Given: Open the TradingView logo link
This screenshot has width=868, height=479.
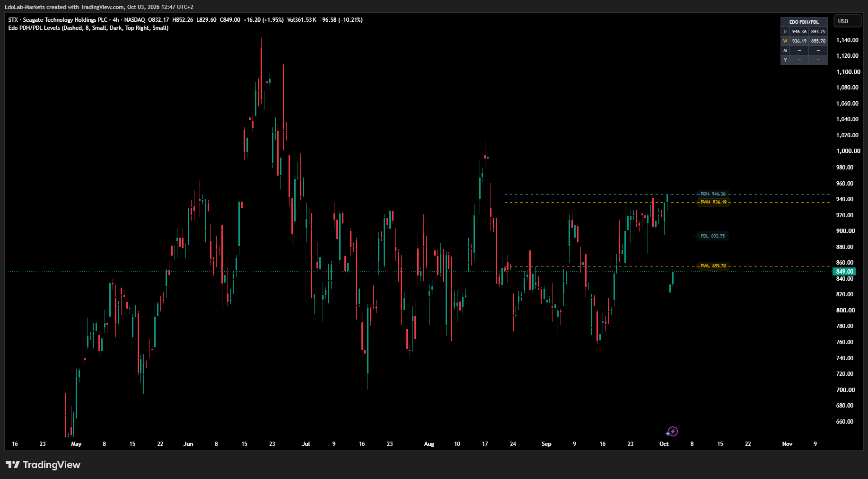Looking at the screenshot, I should pyautogui.click(x=43, y=465).
